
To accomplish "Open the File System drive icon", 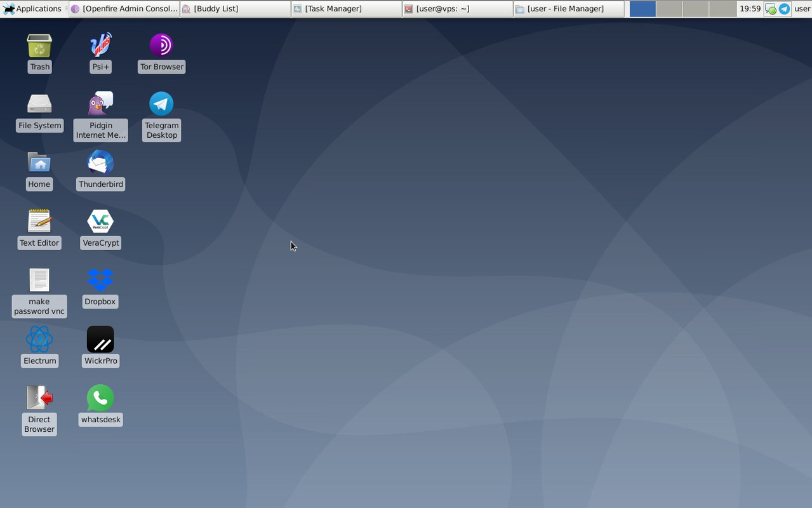I will click(x=39, y=104).
